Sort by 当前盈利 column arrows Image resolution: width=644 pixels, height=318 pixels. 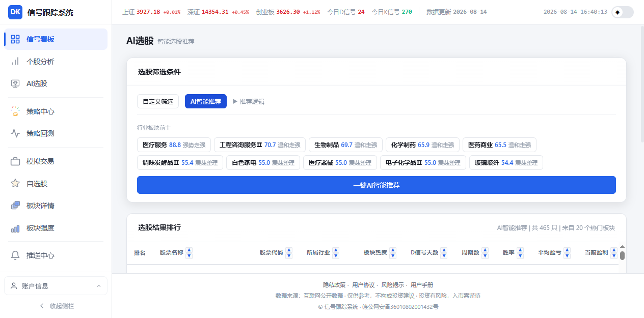[x=614, y=253]
